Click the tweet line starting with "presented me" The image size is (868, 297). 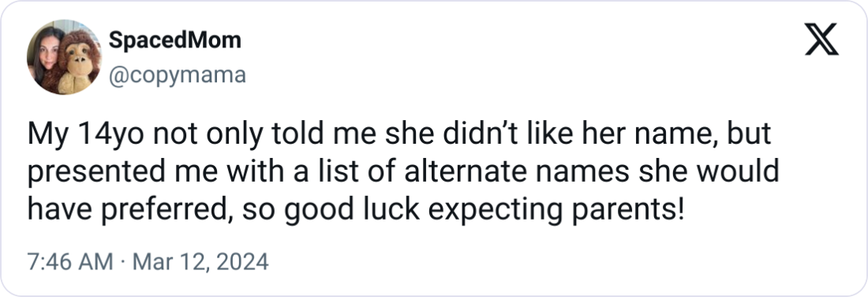click(403, 172)
